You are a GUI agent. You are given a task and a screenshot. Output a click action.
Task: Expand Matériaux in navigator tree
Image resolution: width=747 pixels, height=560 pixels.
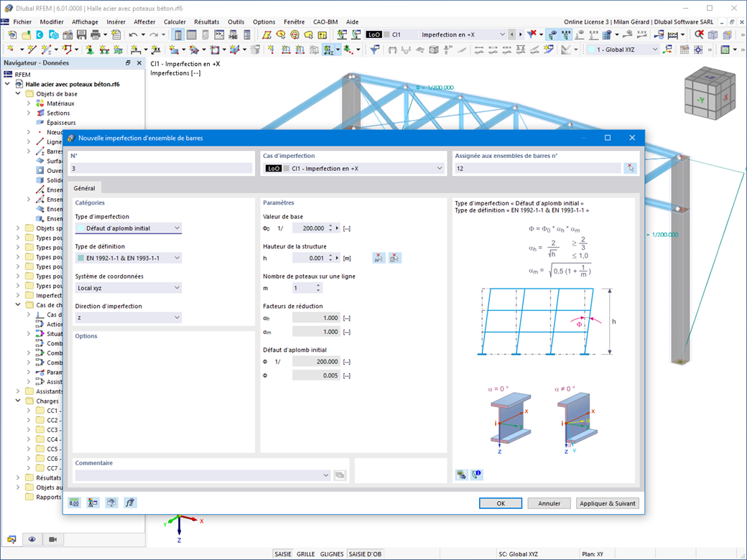[29, 103]
